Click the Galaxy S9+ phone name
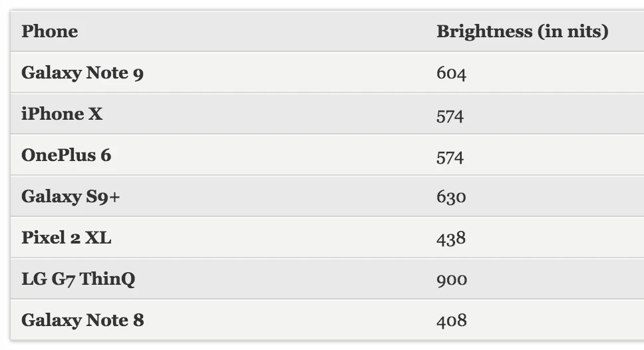Image resolution: width=644 pixels, height=350 pixels. 71,196
